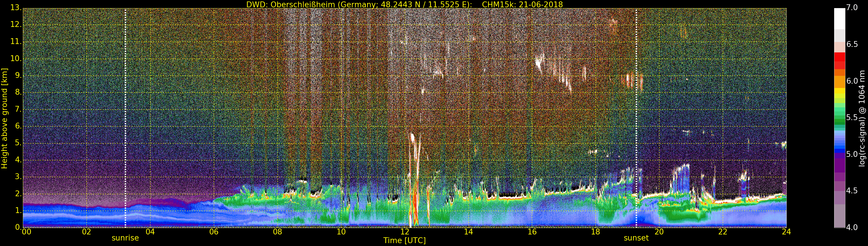868x246 pixels.
Task: Click the "0." height-axis tick label
Action: pyautogui.click(x=18, y=227)
